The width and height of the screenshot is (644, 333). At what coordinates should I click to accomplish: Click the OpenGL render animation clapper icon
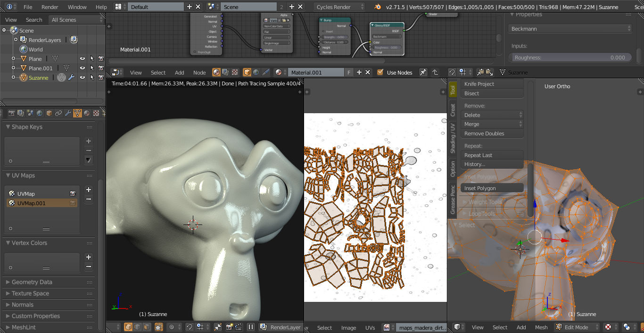pos(239,327)
